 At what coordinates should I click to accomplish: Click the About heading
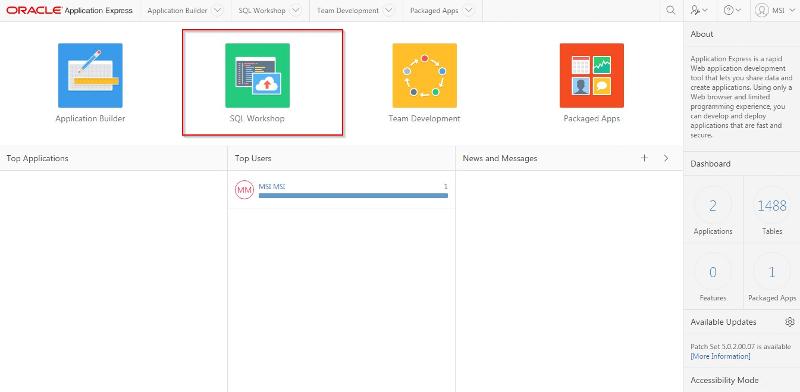pos(702,34)
